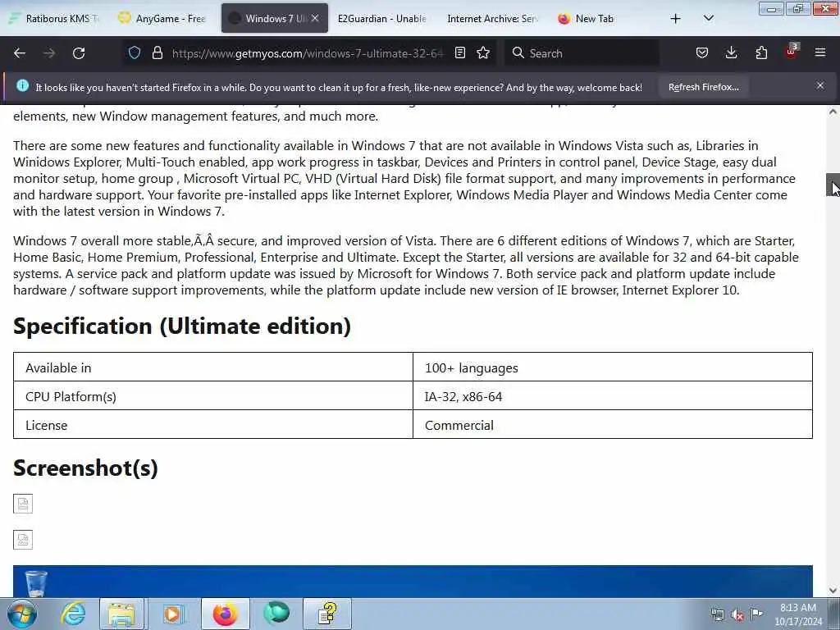Open the Action Center flag icon
Screen dimensions: 840x630
[x=756, y=614]
